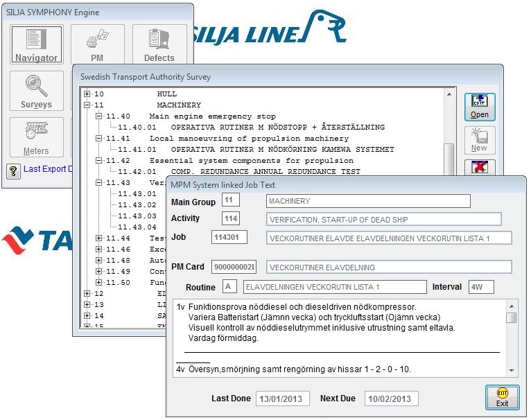Screen dimensions: 531x420
Task: Select item 11.42.01 COMP. REDUNDANCE ANNUAL TEST
Action: pyautogui.click(x=239, y=172)
